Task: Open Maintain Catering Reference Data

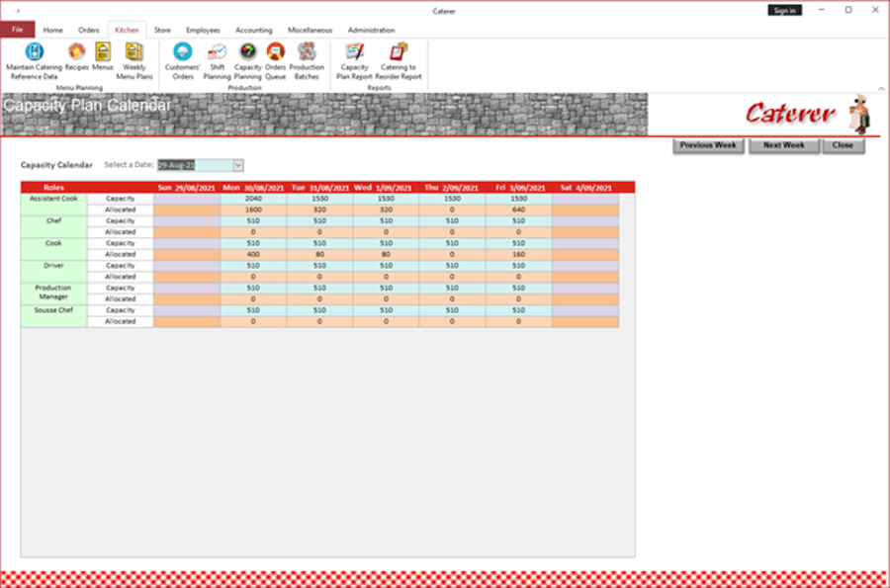Action: (x=34, y=61)
